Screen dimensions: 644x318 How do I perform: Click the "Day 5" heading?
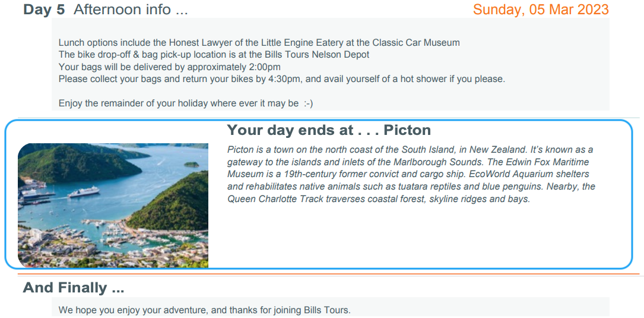tap(43, 10)
